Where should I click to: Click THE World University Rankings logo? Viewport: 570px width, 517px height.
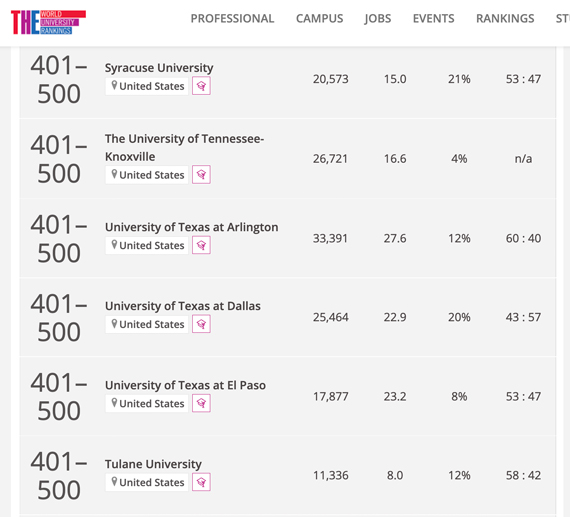[48, 22]
